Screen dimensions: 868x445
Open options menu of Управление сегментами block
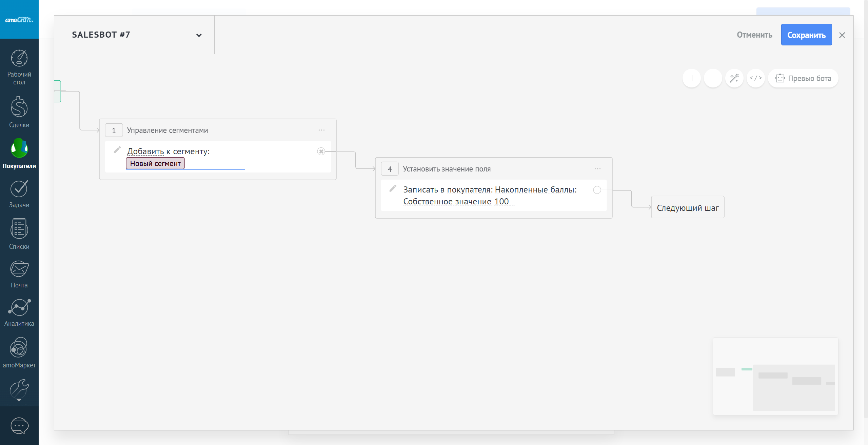point(321,130)
